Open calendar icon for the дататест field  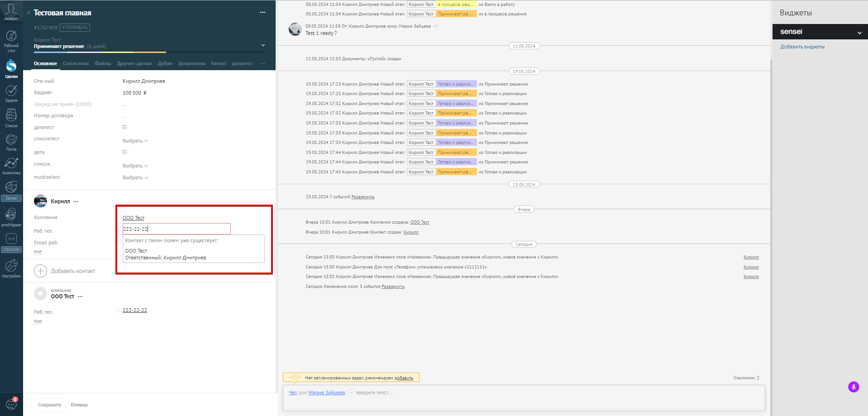pyautogui.click(x=125, y=127)
